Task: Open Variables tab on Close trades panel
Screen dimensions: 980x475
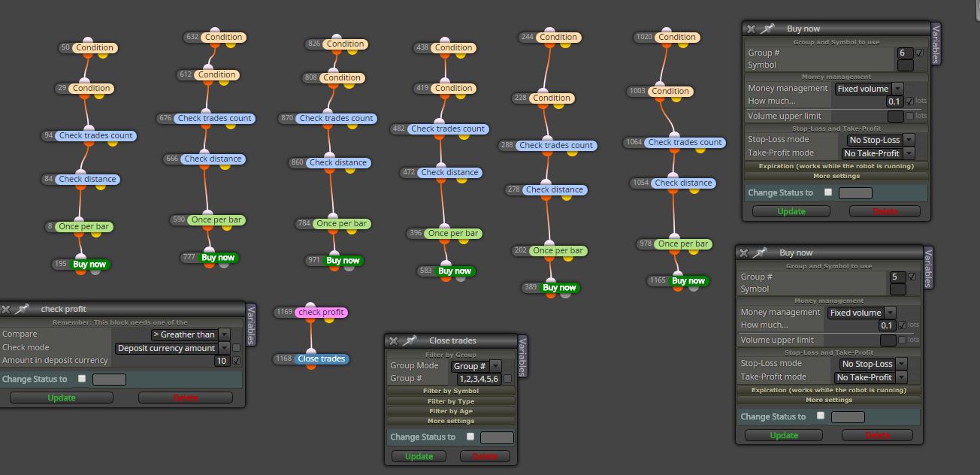Action: 523,356
